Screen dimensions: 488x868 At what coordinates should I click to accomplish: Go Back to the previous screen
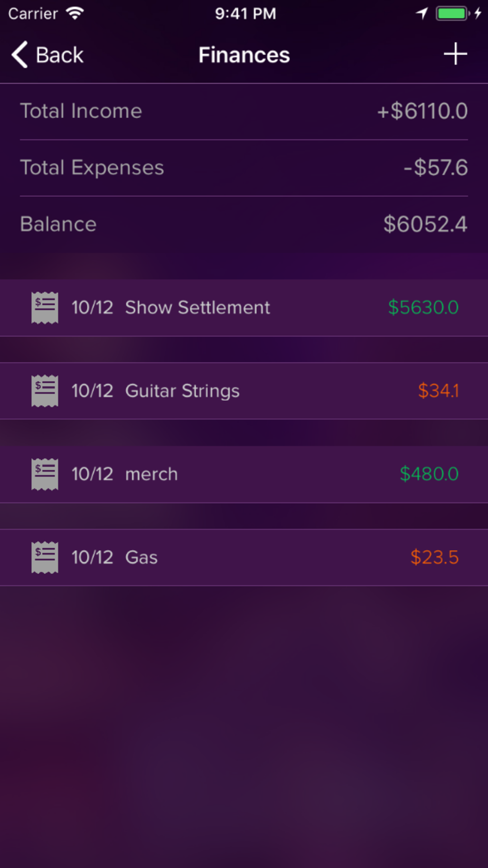(x=47, y=55)
